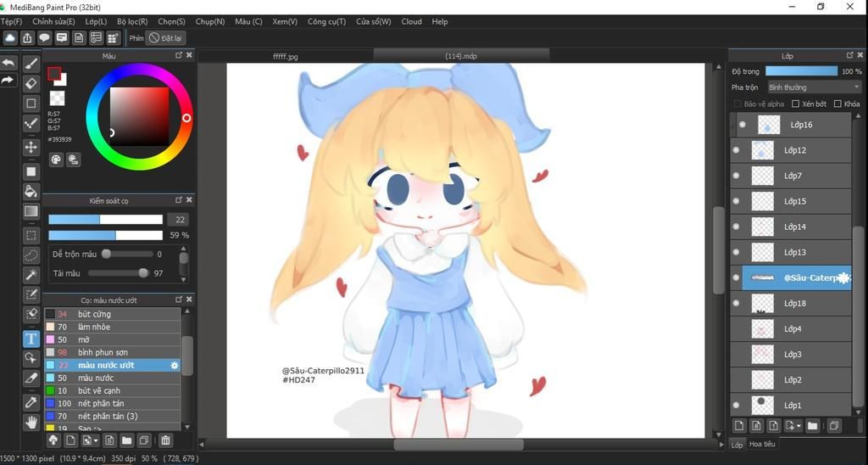The height and width of the screenshot is (465, 868).
Task: Open the cloud icon in top toolbar
Action: pyautogui.click(x=10, y=37)
